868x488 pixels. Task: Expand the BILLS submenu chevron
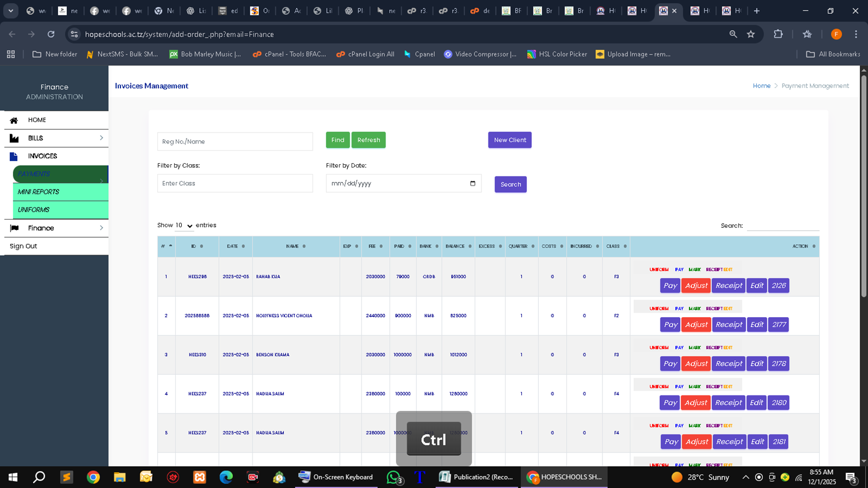pyautogui.click(x=101, y=138)
